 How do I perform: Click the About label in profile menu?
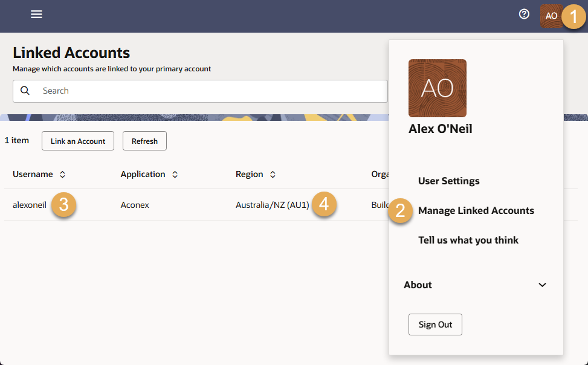click(x=418, y=285)
